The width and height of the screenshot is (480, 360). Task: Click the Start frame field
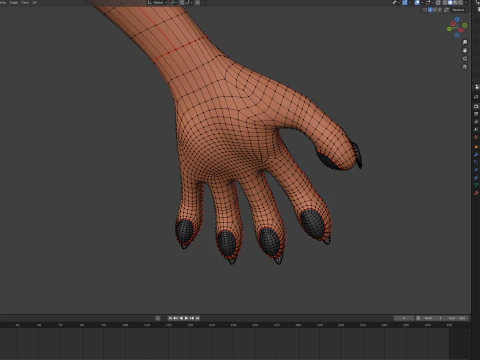(x=433, y=318)
